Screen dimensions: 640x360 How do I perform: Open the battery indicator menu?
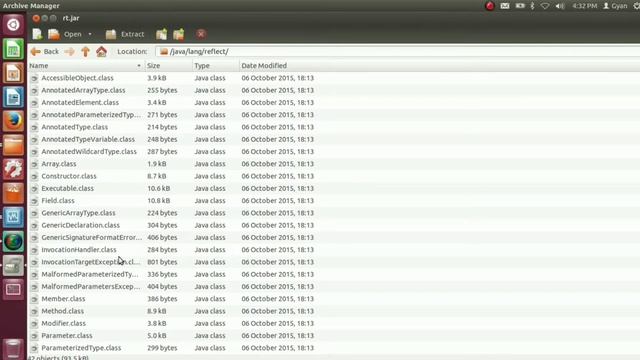(520, 6)
